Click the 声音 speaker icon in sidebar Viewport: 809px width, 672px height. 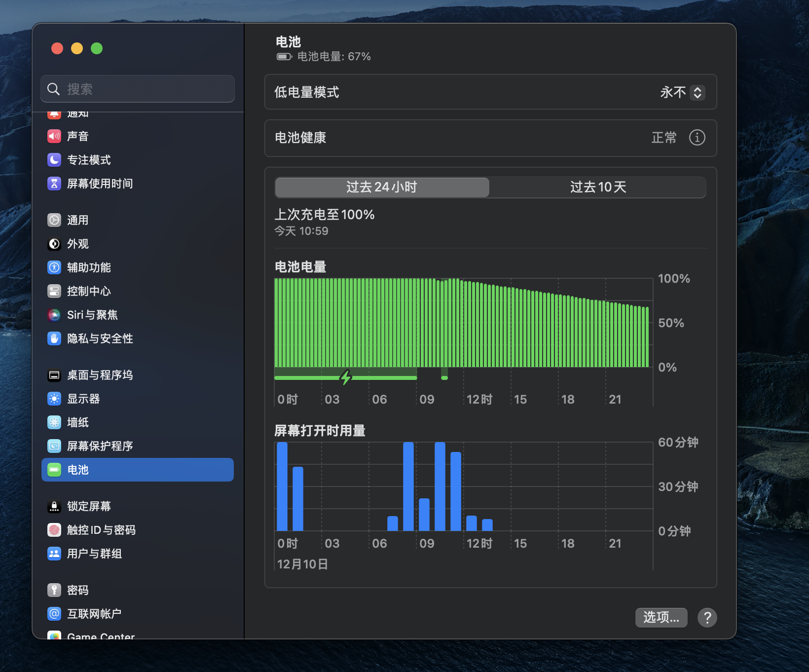click(x=54, y=136)
